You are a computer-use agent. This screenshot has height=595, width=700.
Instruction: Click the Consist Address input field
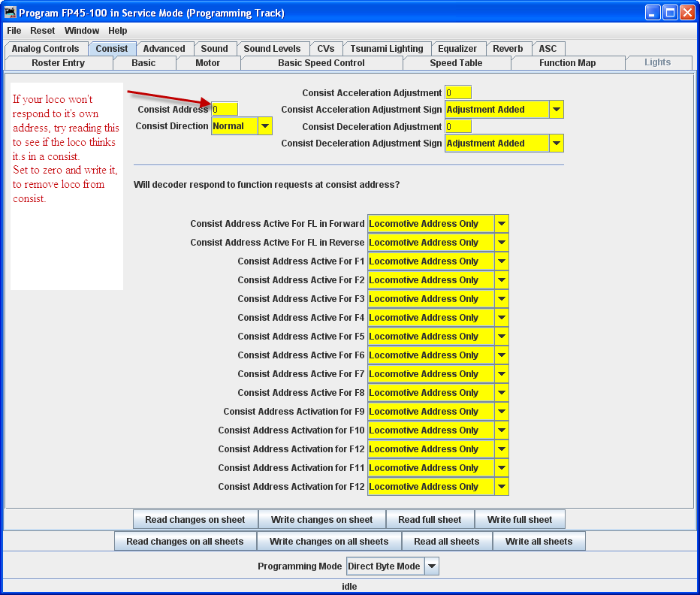click(x=225, y=110)
